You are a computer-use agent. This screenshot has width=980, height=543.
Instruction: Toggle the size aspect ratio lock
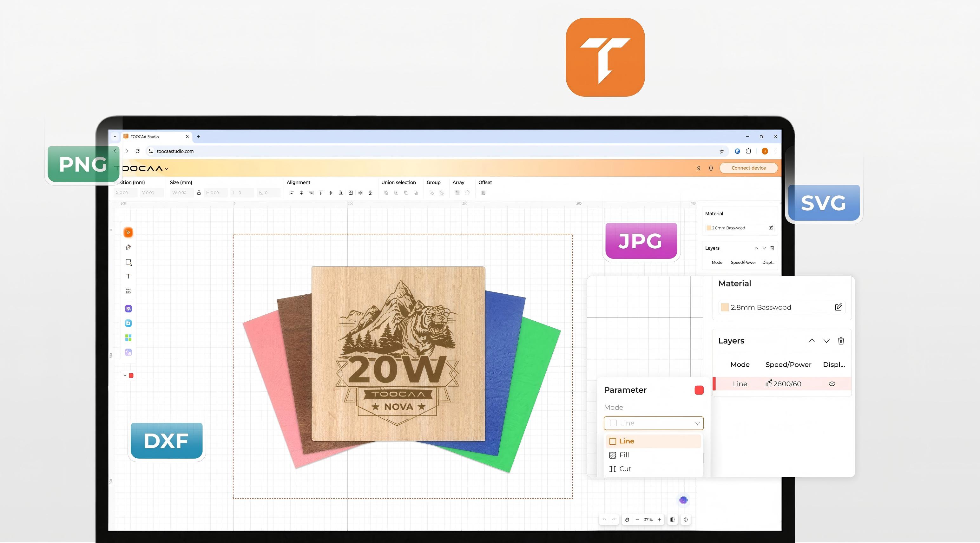coord(199,193)
